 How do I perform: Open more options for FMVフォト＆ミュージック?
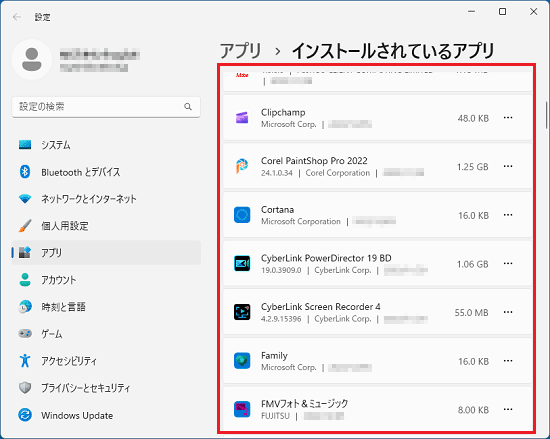508,409
